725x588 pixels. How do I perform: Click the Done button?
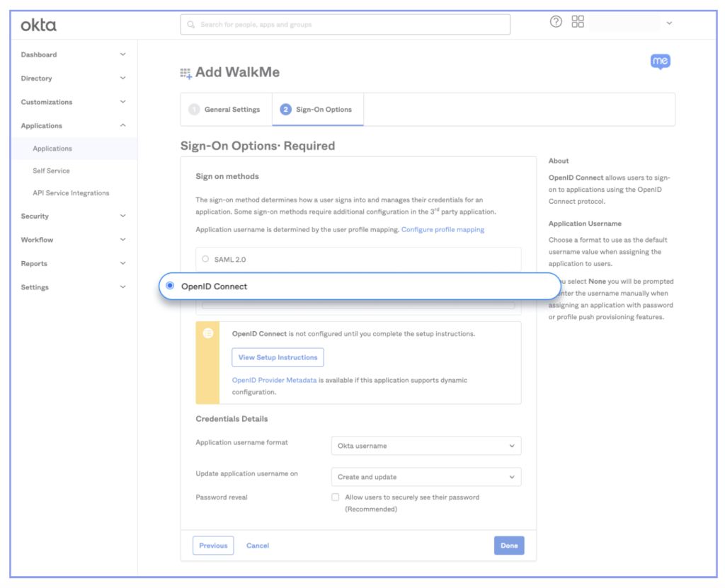pos(509,546)
